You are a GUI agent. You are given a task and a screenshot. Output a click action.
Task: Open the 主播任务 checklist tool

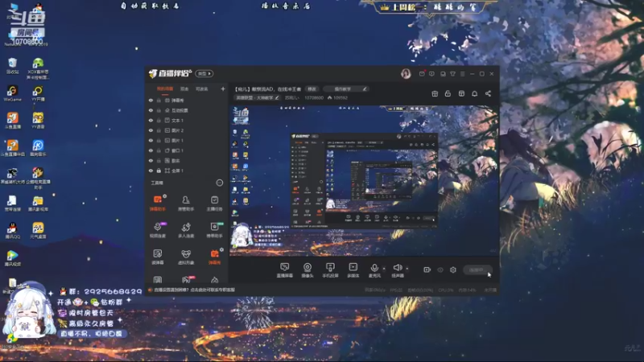tap(214, 203)
